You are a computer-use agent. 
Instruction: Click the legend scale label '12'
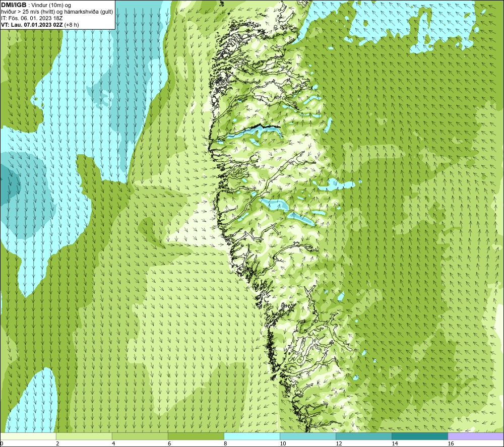[x=339, y=443]
